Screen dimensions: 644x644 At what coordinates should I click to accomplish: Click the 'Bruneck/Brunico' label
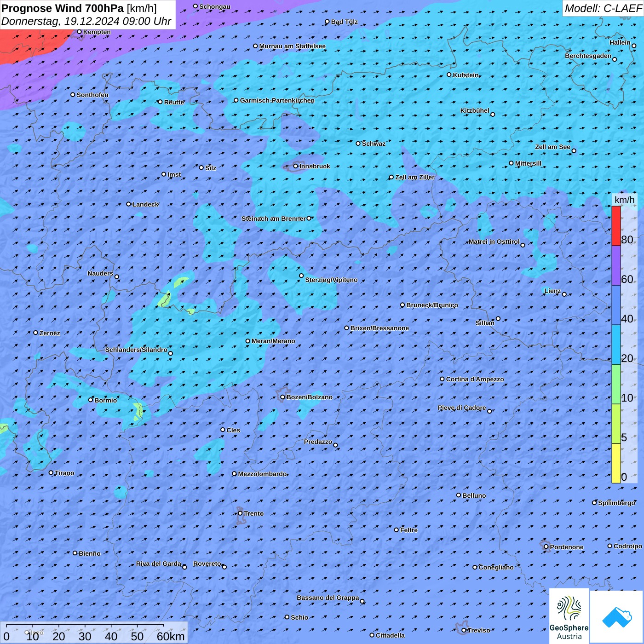[x=432, y=305]
